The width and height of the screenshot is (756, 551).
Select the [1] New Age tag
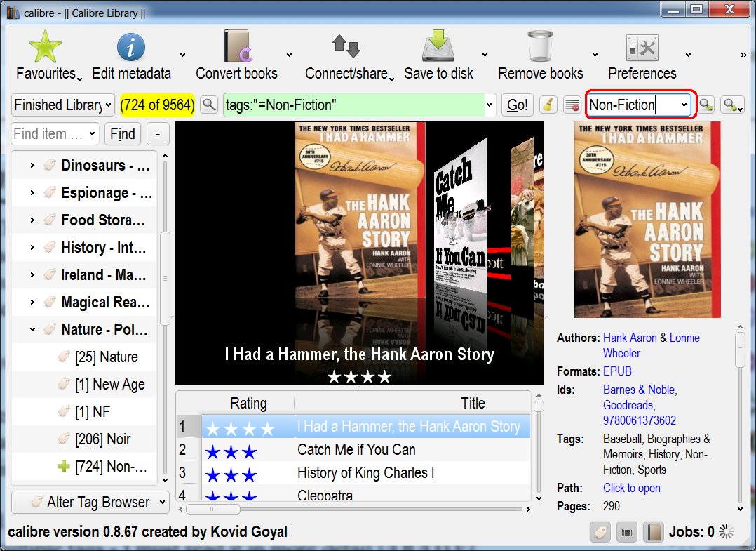point(109,385)
